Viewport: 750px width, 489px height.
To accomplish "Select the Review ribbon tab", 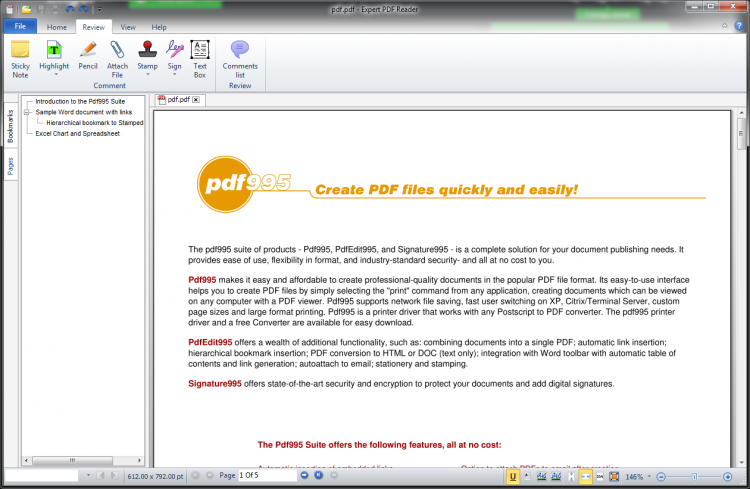I will pos(94,27).
